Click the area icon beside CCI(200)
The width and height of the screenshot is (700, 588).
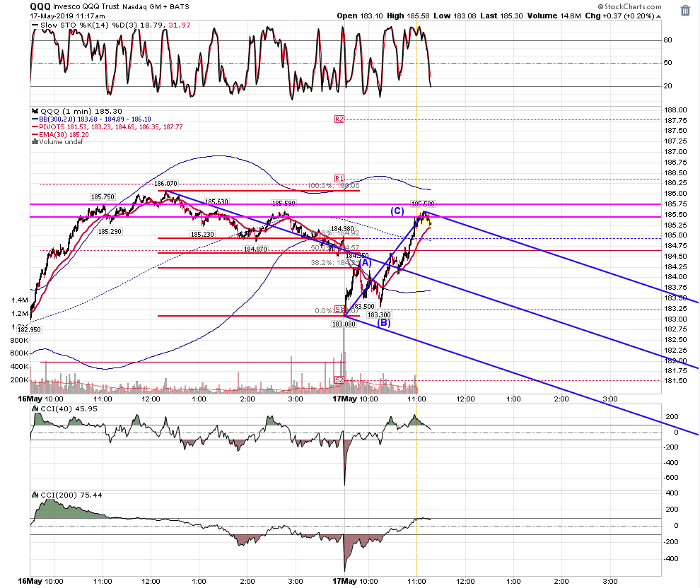[x=35, y=495]
